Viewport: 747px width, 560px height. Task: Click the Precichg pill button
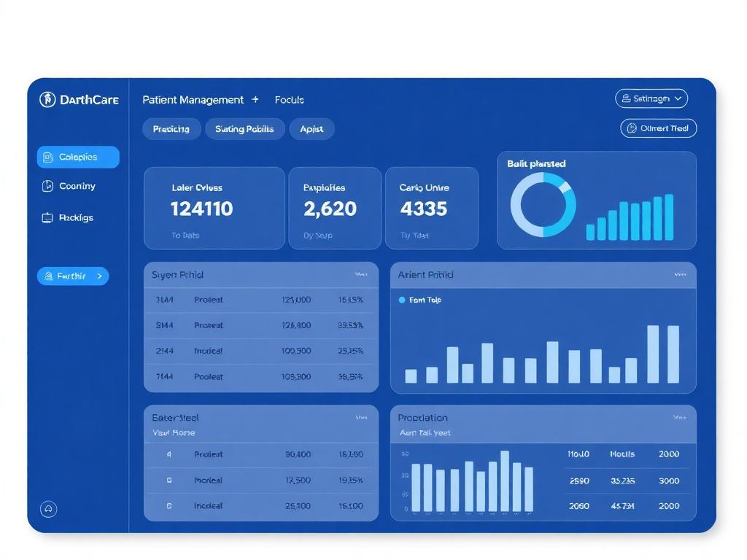coord(171,129)
